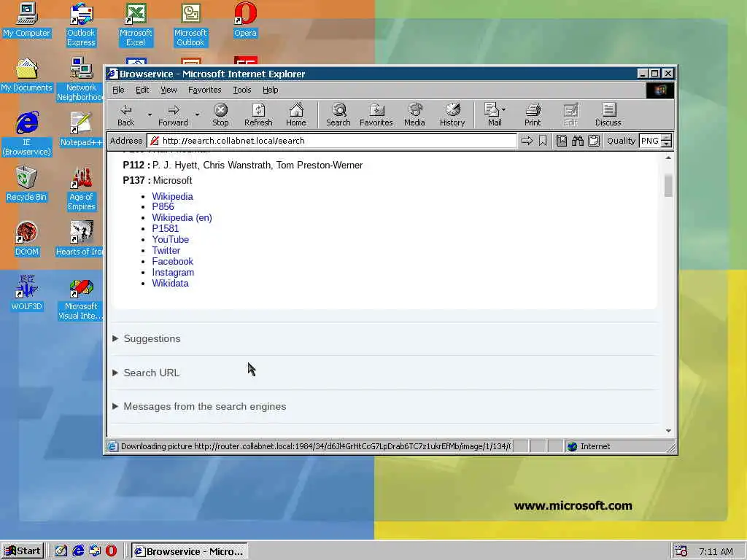
Task: Open the View menu
Action: [x=169, y=90]
